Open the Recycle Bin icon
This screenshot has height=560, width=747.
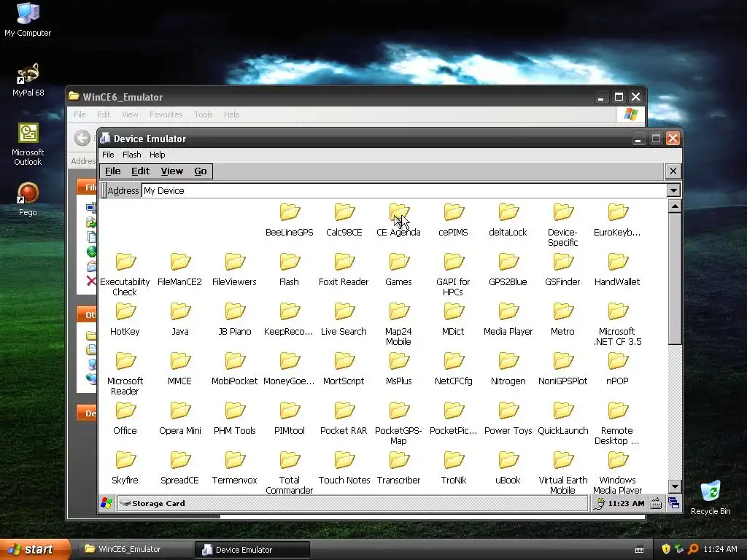pyautogui.click(x=711, y=497)
